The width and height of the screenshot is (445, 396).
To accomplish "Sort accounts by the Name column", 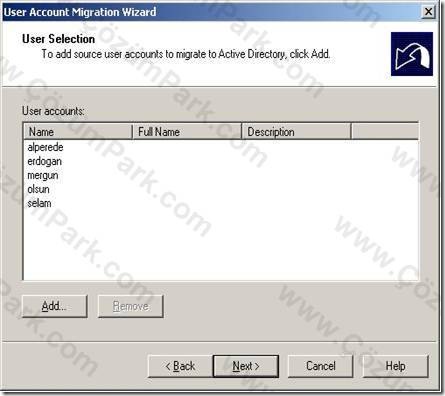I will [x=78, y=132].
